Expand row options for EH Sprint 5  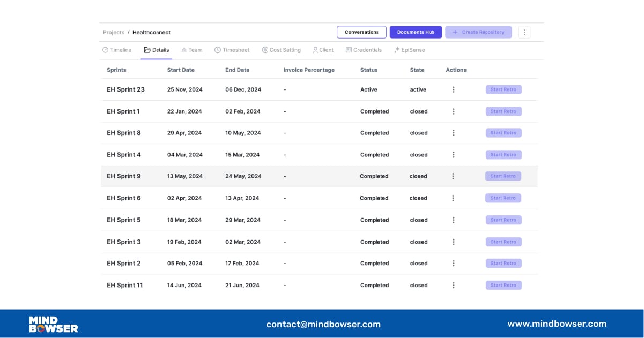454,220
